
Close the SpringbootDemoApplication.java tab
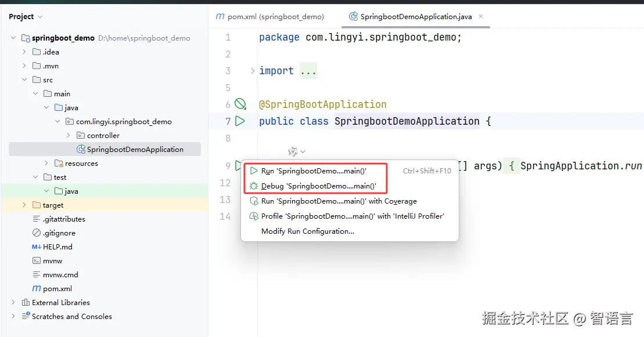click(481, 17)
